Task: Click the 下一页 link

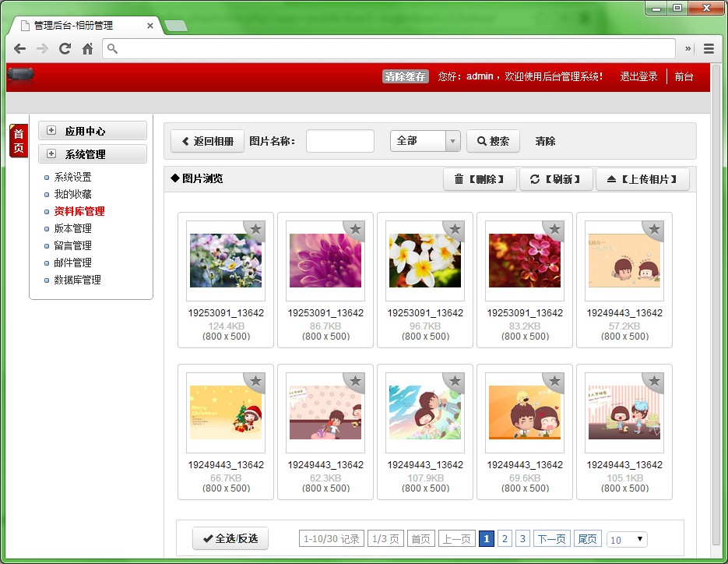Action: coord(551,538)
